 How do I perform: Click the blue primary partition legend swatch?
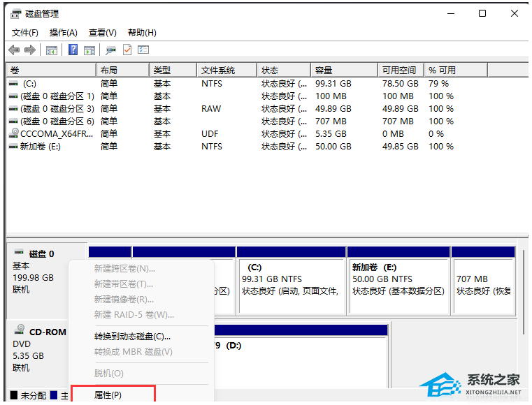coord(54,395)
